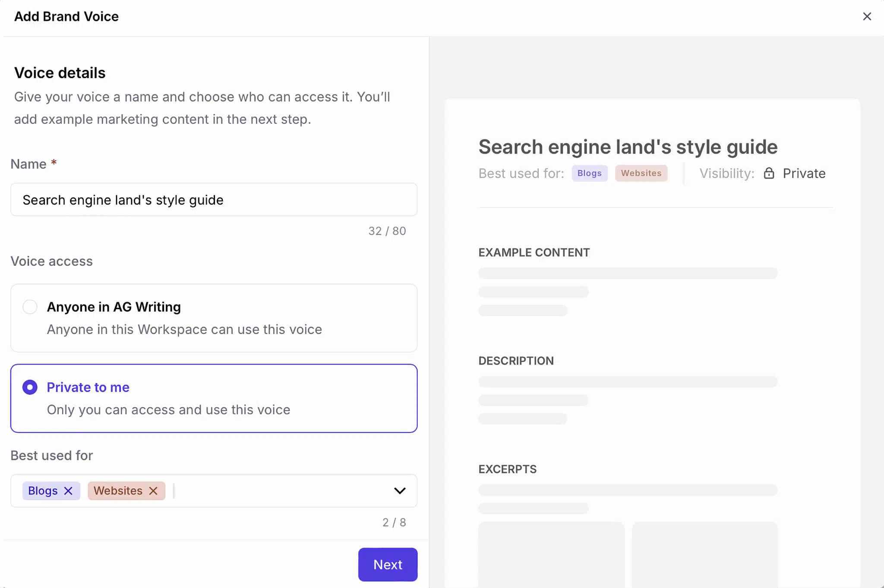Image resolution: width=884 pixels, height=588 pixels.
Task: Click the 32 / 80 character counter
Action: [387, 231]
